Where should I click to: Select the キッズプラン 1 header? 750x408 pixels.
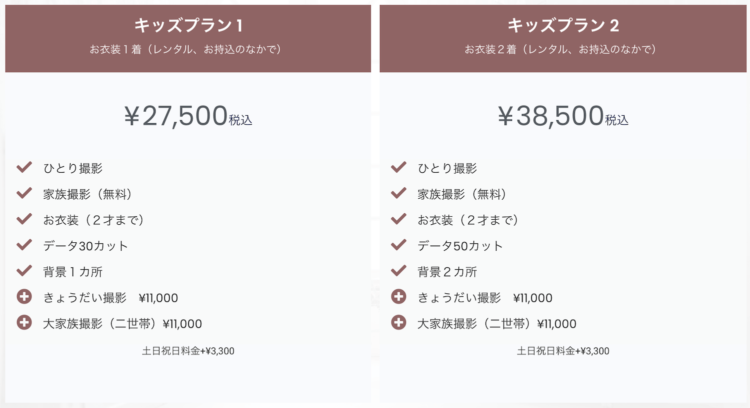188,25
